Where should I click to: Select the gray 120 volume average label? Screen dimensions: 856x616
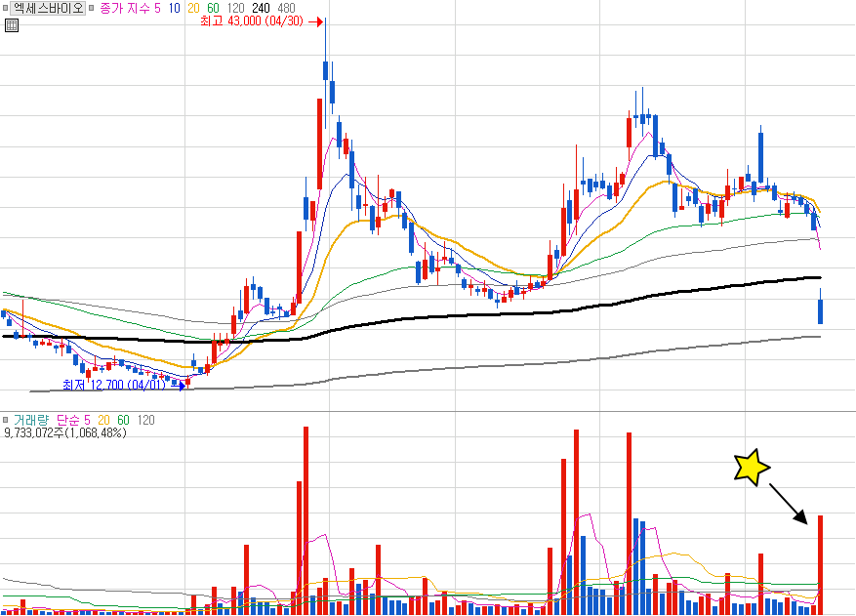(x=145, y=420)
